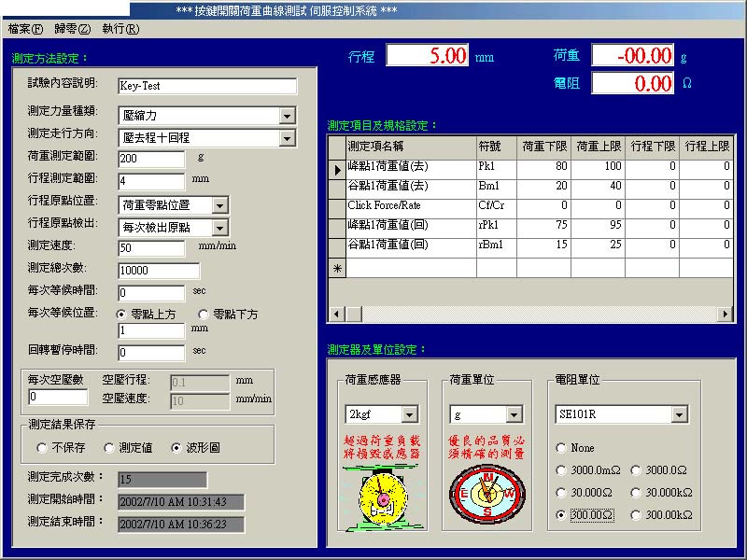Click the 行程 display showing 5.00
This screenshot has height=560, width=747.
(x=428, y=55)
